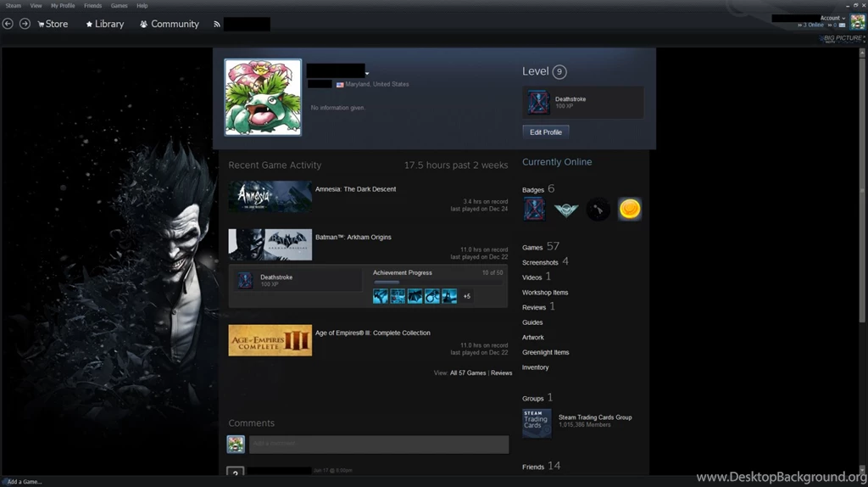Open Workshop Items link

click(545, 293)
